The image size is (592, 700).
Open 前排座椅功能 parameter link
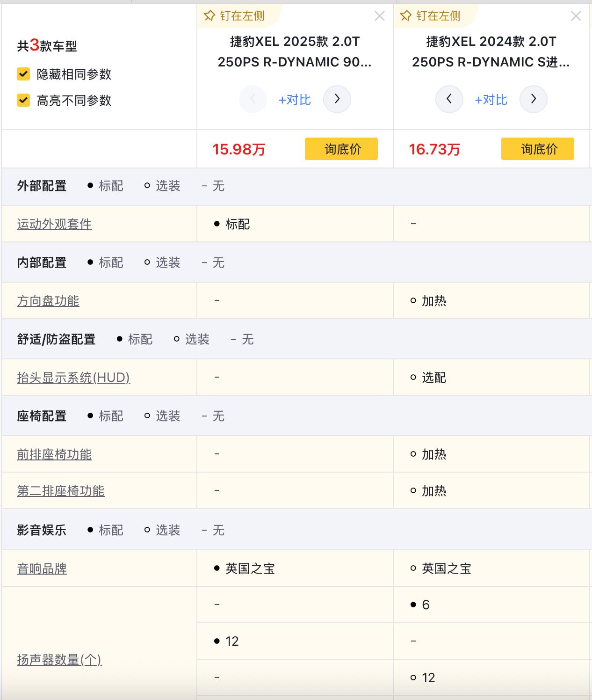[x=54, y=454]
